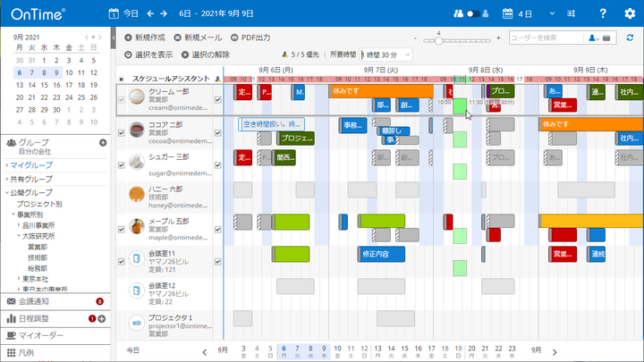
Task: Click bottom date strip right arrow
Action: 555,352
